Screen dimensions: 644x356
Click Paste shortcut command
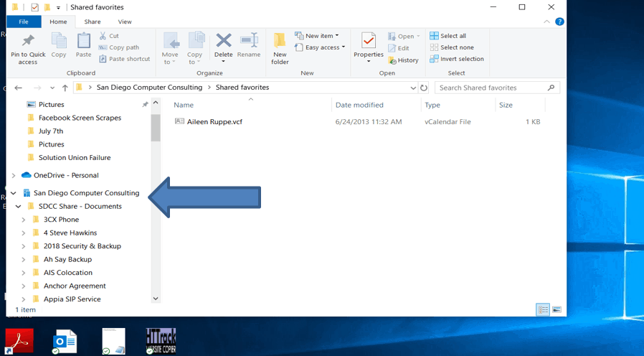[x=125, y=59]
